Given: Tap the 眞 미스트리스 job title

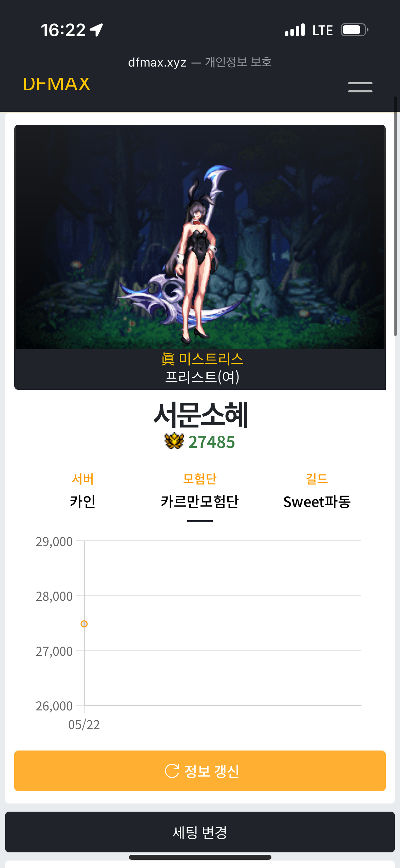Looking at the screenshot, I should (x=202, y=359).
